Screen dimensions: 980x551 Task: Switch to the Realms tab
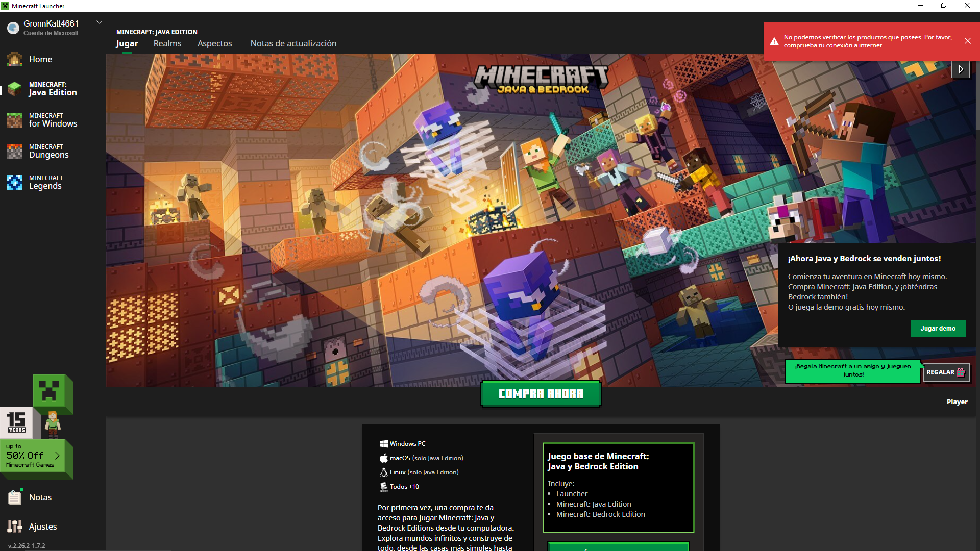(x=167, y=44)
